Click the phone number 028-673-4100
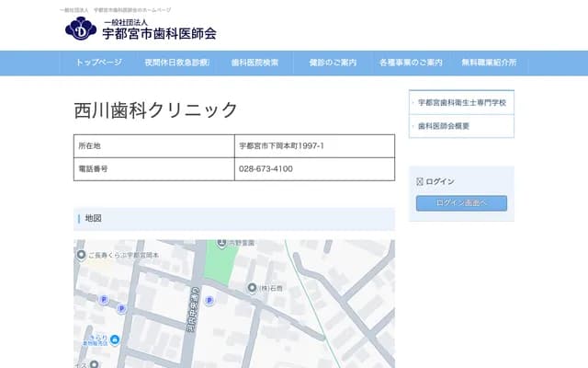This screenshot has width=588, height=368. [x=266, y=169]
